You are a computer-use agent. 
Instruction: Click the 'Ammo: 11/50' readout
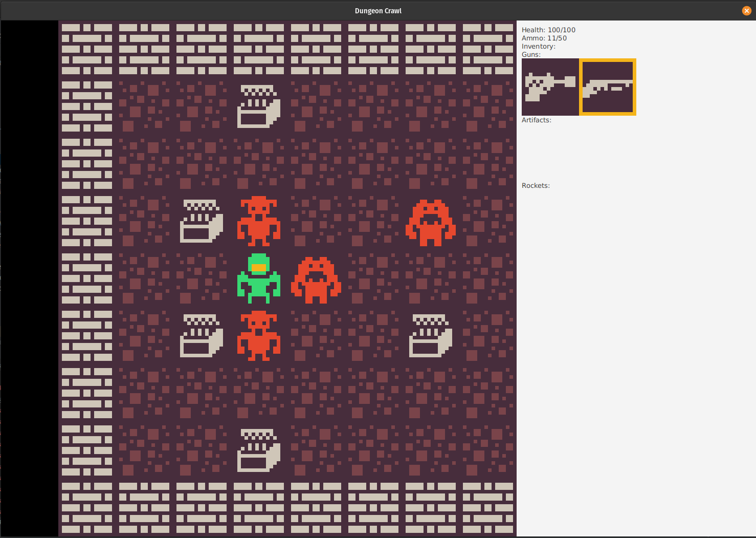544,38
